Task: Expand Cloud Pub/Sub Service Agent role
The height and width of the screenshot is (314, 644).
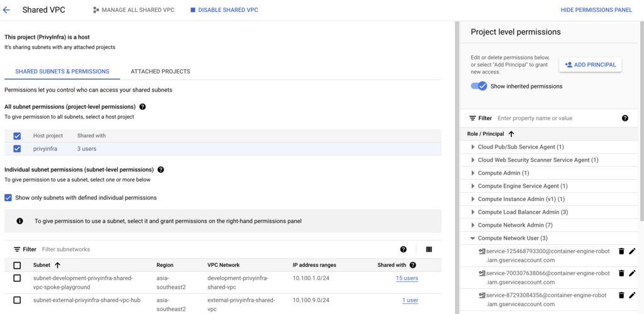Action: click(473, 147)
